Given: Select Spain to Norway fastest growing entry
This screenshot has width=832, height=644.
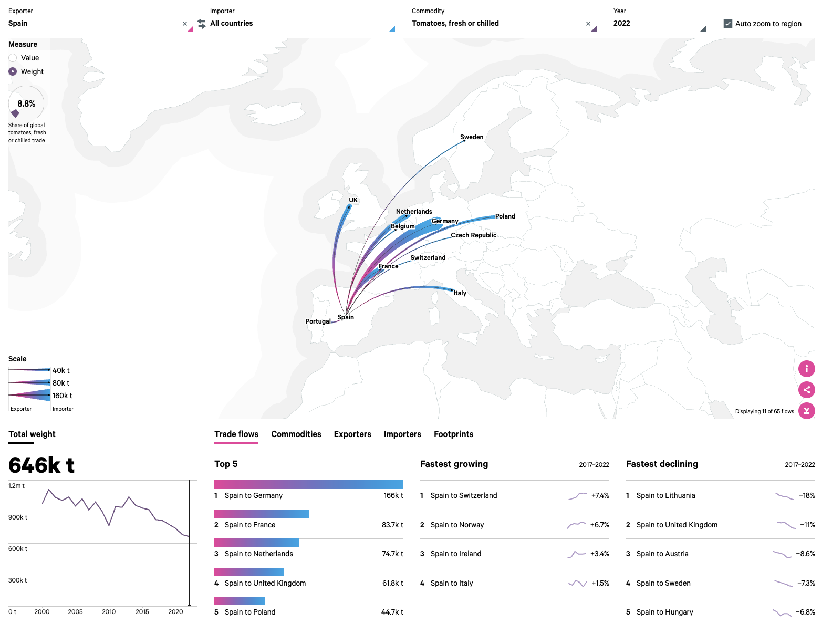Looking at the screenshot, I should click(x=457, y=525).
